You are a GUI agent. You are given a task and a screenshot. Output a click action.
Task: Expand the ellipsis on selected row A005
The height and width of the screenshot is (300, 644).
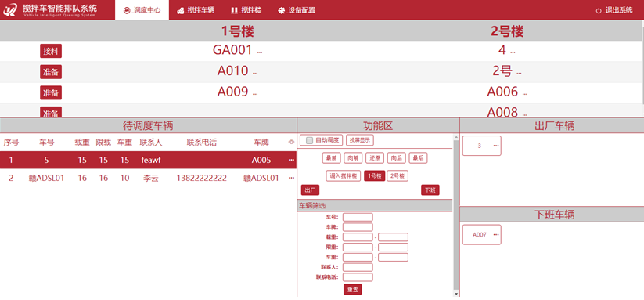(x=292, y=161)
